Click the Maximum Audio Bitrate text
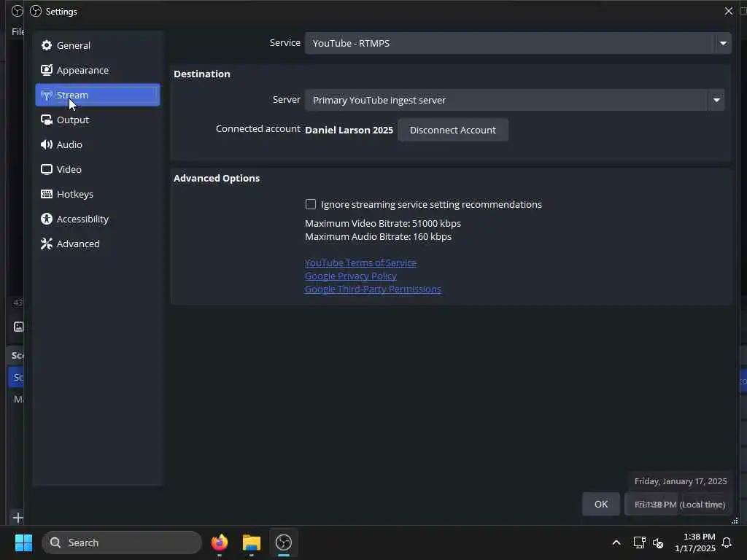The image size is (747, 560). 379,237
